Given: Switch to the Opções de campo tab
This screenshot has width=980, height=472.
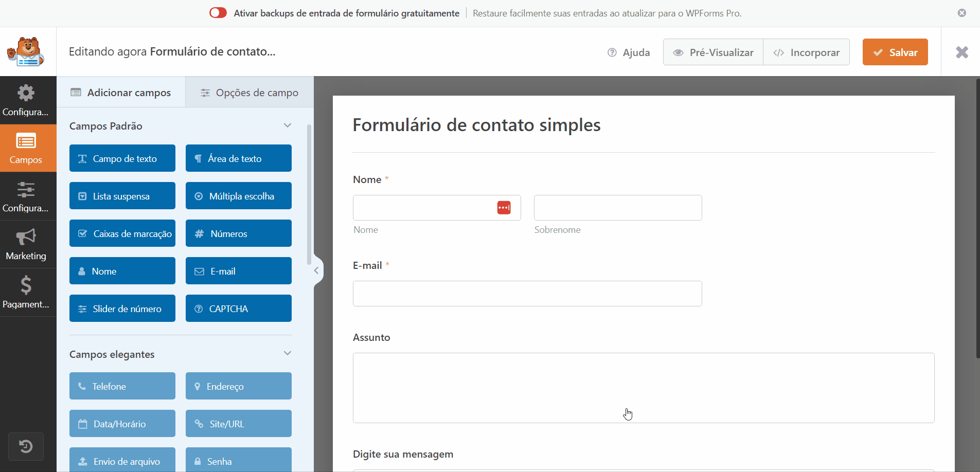Looking at the screenshot, I should tap(249, 93).
